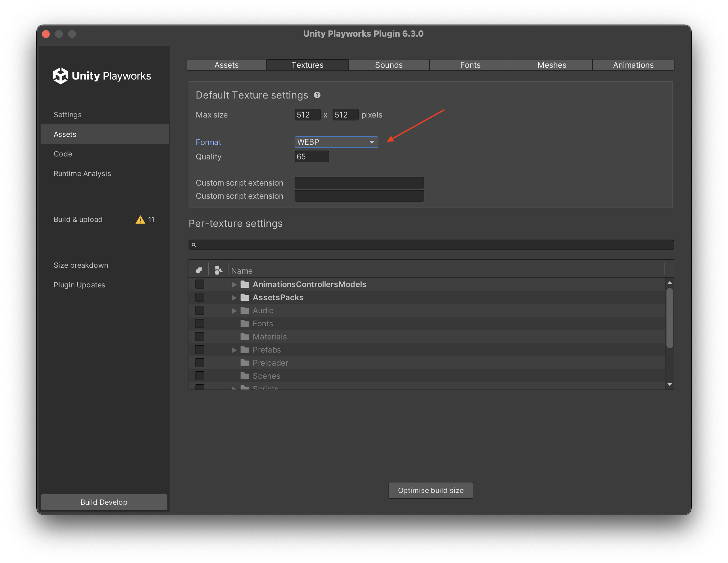The image size is (728, 563).
Task: Click the list scrollbar down arrow
Action: pos(669,385)
